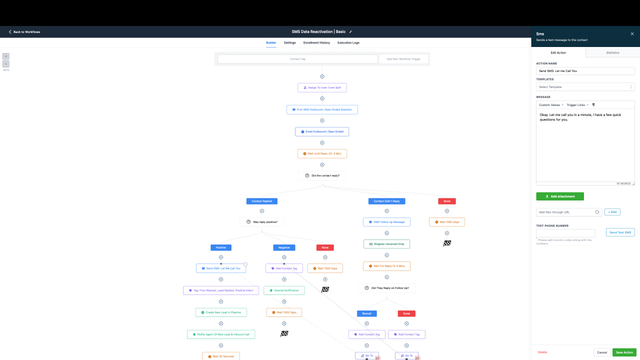Viewport: 640px width, 360px height.
Task: Select the Contact Replied branch label
Action: tap(262, 201)
